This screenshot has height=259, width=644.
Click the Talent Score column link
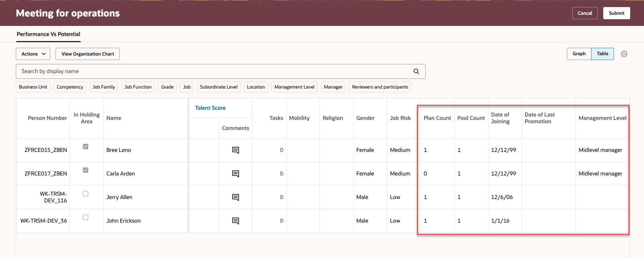(x=210, y=108)
